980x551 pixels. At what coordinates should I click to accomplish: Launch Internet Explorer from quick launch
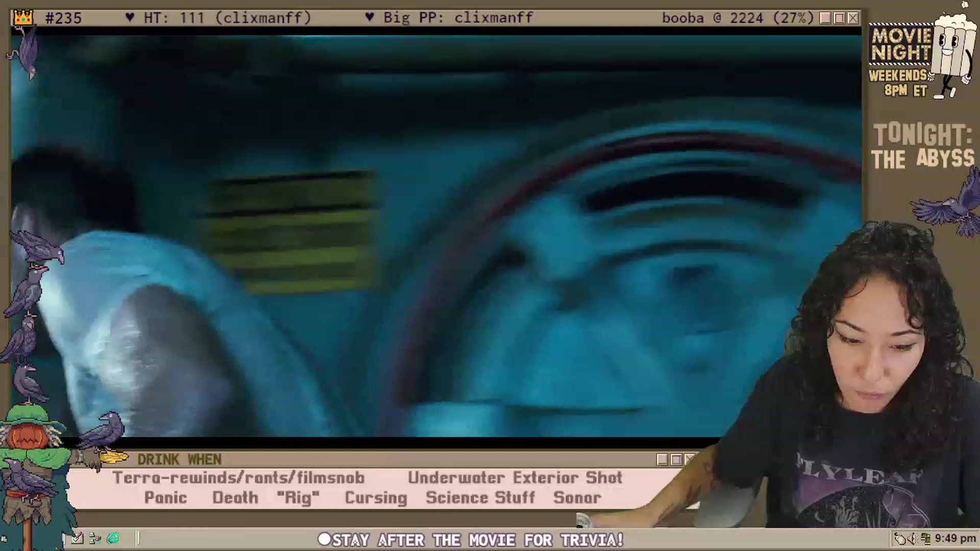(113, 538)
